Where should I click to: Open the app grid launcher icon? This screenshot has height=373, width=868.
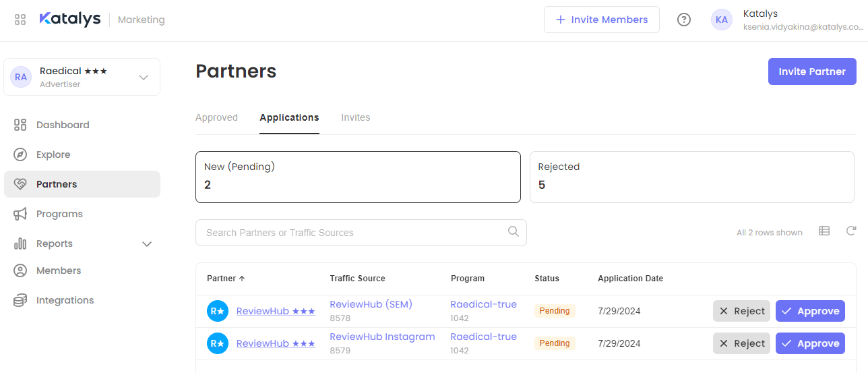pyautogui.click(x=20, y=20)
